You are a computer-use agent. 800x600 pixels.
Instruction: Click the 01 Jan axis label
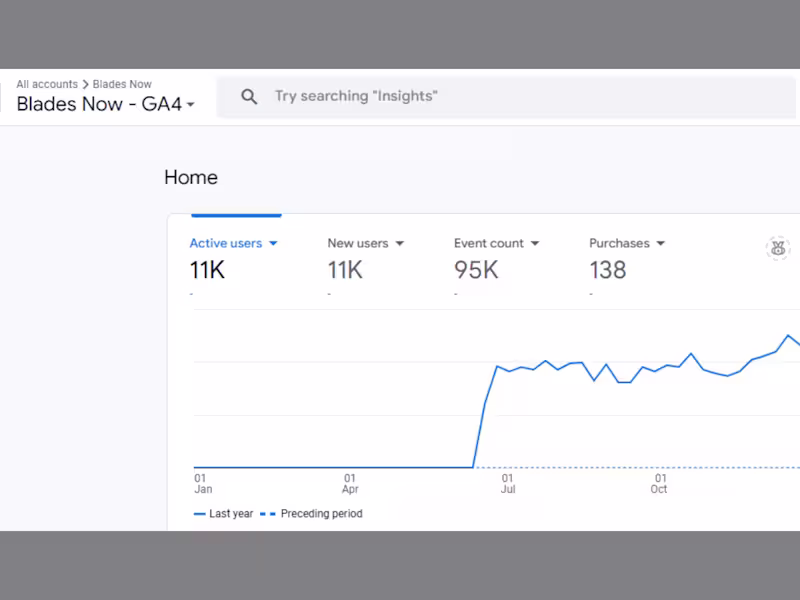pos(203,484)
